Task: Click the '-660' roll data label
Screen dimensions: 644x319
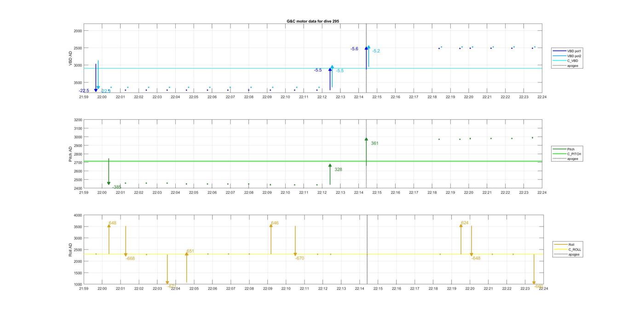Action: pyautogui.click(x=539, y=286)
